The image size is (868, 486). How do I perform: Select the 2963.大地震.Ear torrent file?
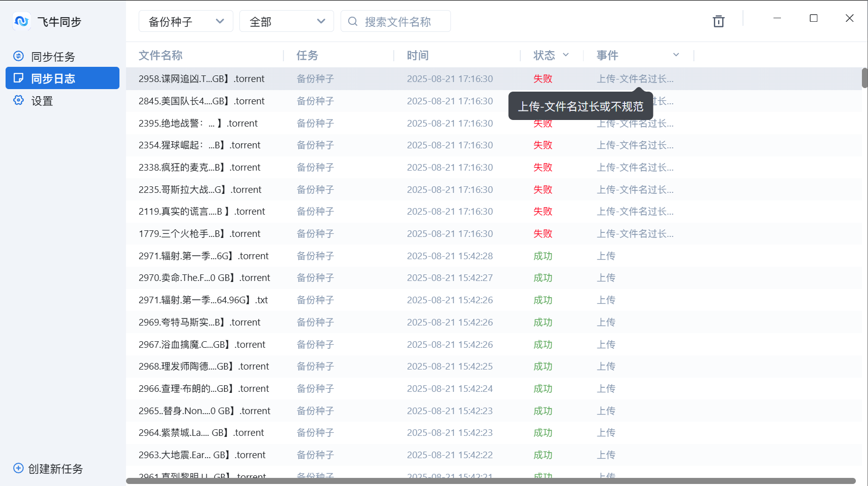202,455
